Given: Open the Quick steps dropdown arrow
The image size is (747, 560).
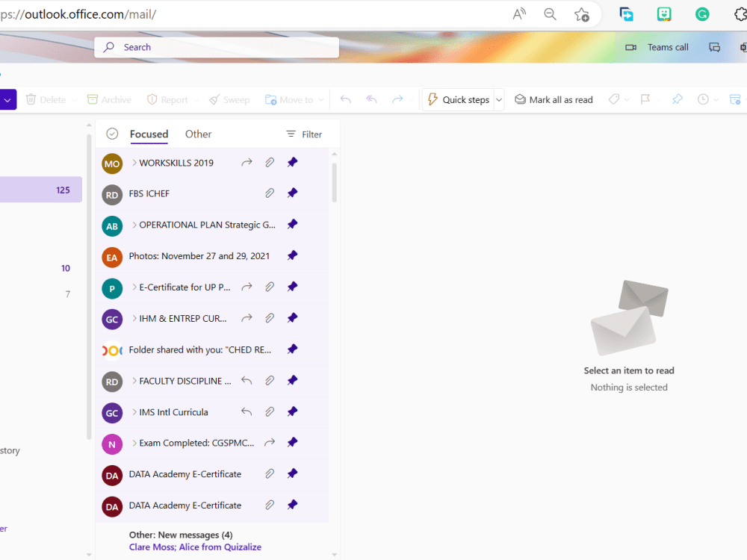Looking at the screenshot, I should pos(499,100).
